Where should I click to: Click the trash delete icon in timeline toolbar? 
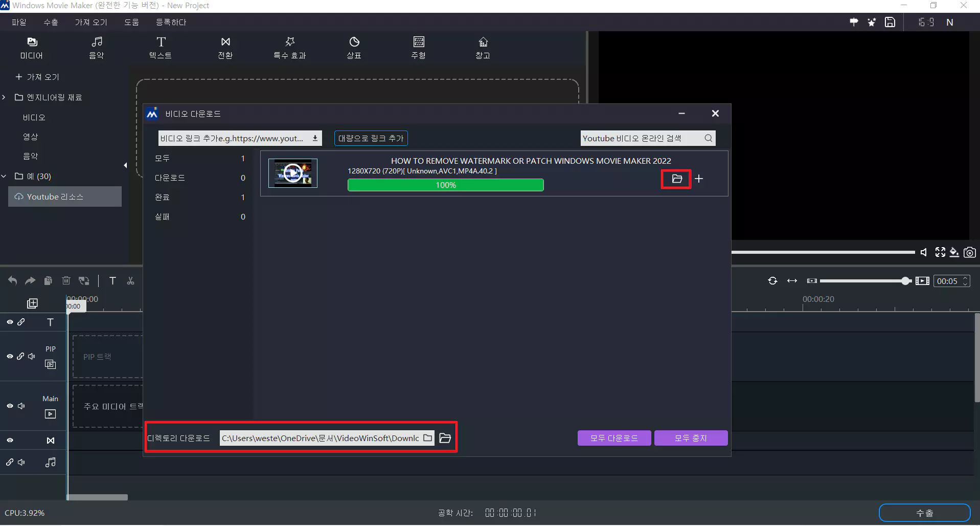(66, 280)
